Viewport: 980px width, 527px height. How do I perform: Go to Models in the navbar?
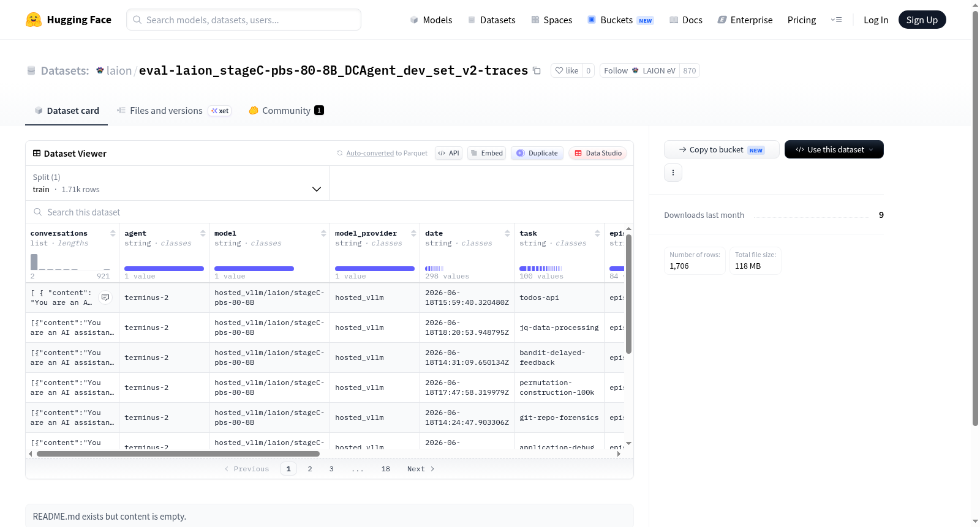(431, 20)
